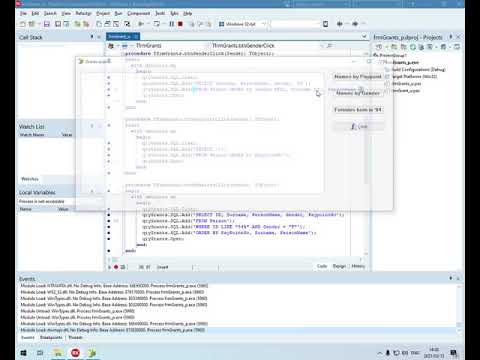Click the Save toolbar icon
480x360 pixels.
tap(47, 24)
